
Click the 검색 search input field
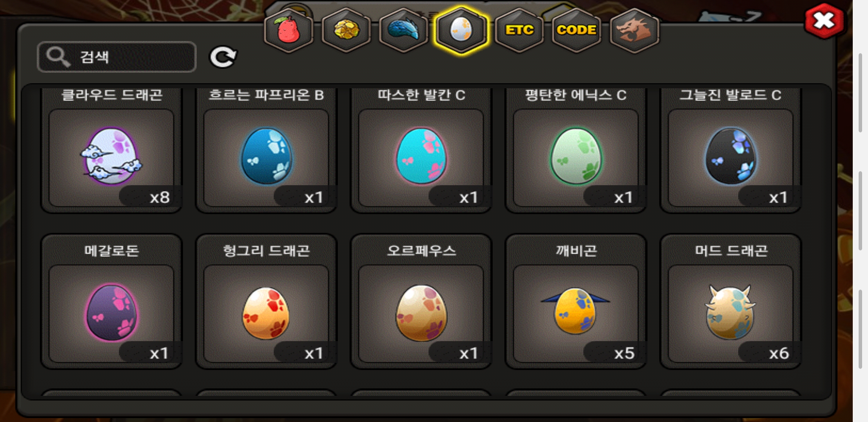click(117, 57)
